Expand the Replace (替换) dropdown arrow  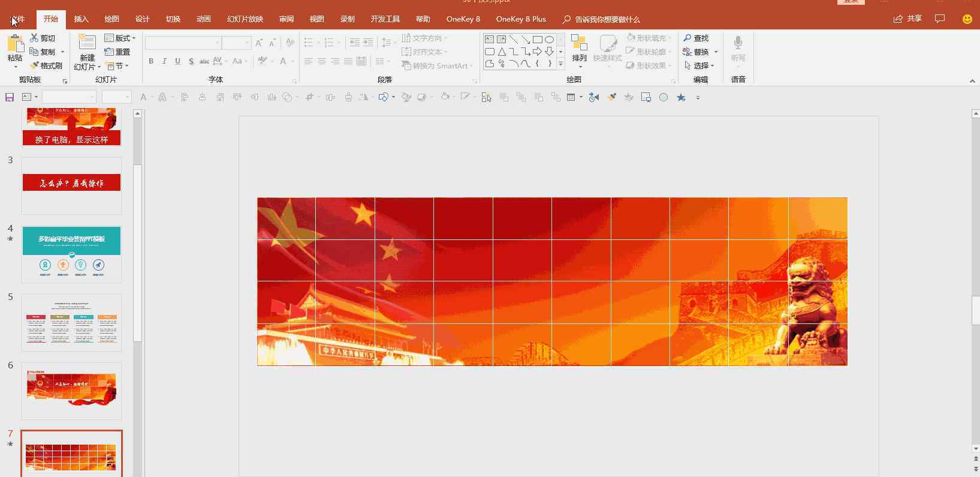pos(716,52)
